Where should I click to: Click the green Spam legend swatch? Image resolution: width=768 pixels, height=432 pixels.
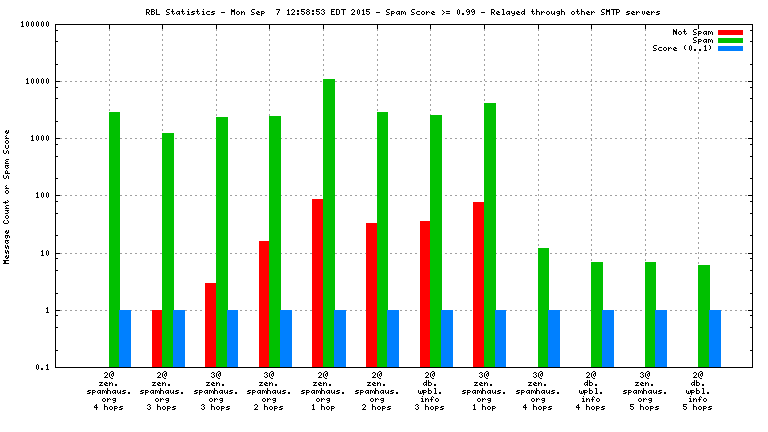click(731, 39)
